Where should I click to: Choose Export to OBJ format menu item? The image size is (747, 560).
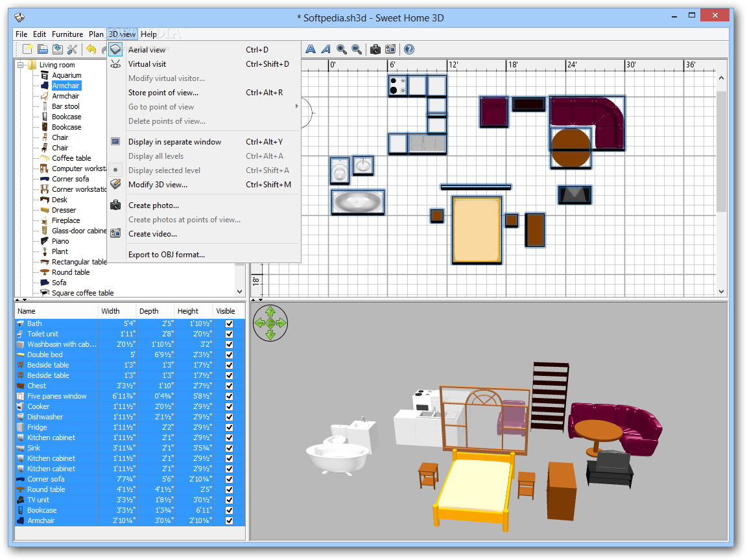(204, 255)
